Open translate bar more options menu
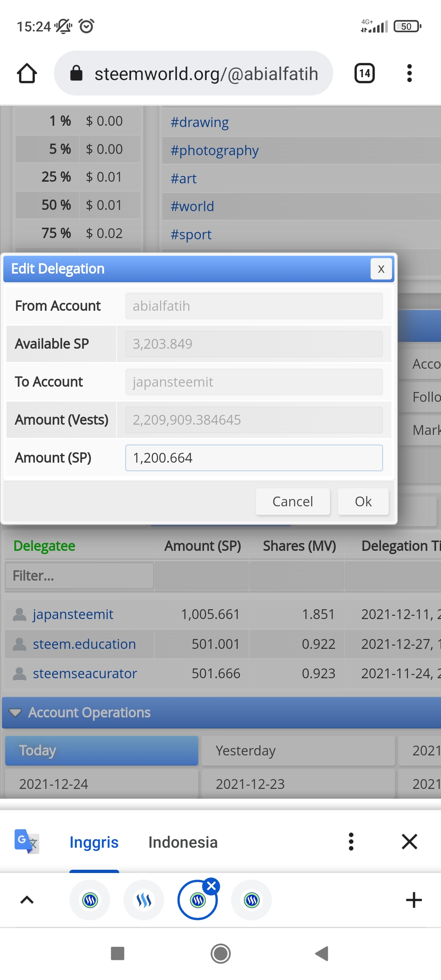Screen dimensions: 441x980 coord(351,842)
